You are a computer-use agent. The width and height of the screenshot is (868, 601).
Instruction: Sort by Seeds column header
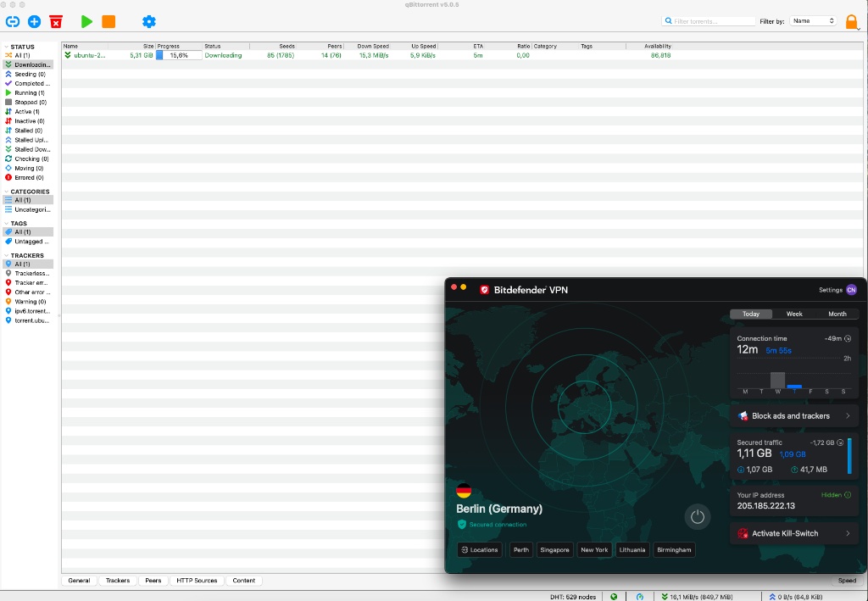[x=287, y=47]
